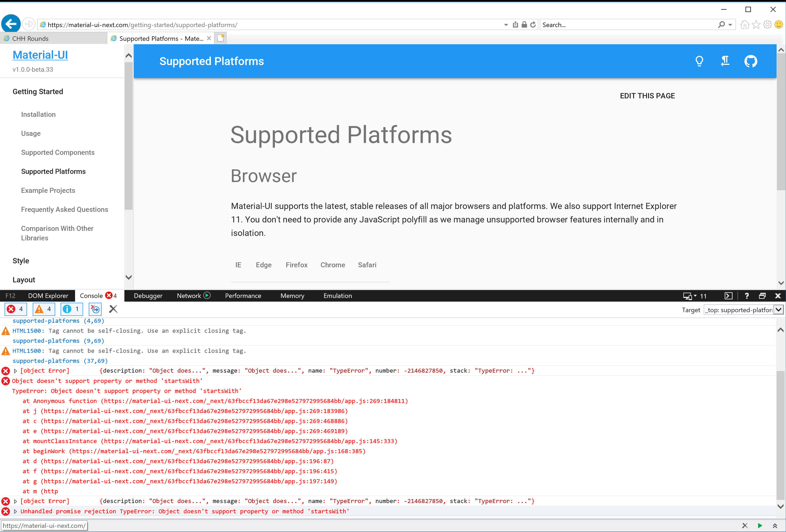Switch to the DOM Explorer tab
The image size is (786, 532).
click(x=48, y=296)
